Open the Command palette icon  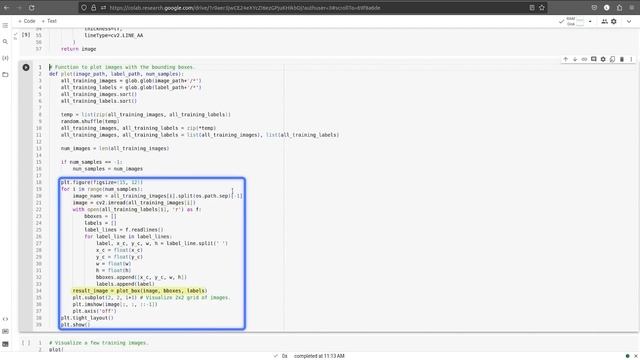5,331
